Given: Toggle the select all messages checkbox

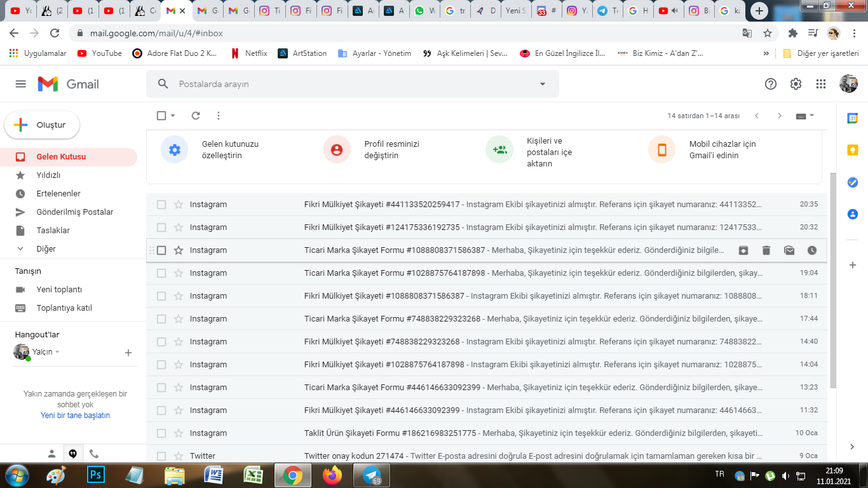Looking at the screenshot, I should pos(161,116).
